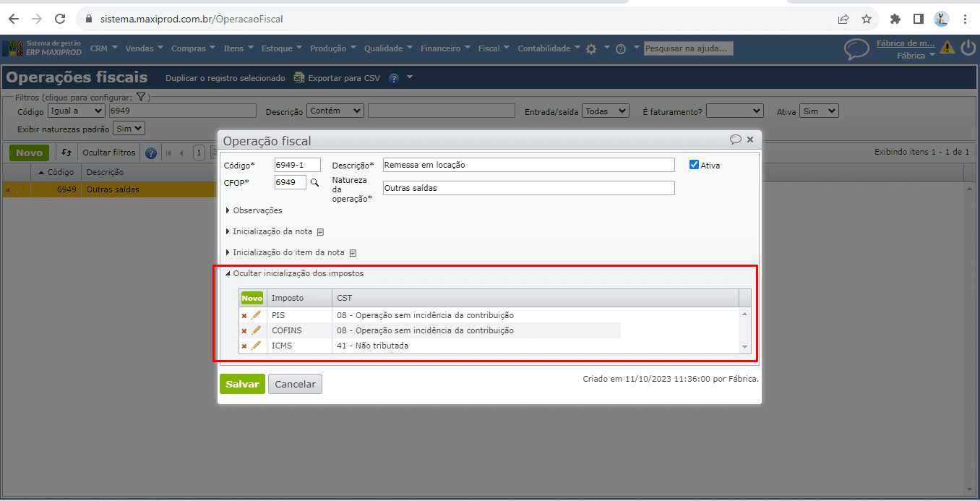Click the power logout icon
The width and height of the screenshot is (980, 501).
[968, 48]
